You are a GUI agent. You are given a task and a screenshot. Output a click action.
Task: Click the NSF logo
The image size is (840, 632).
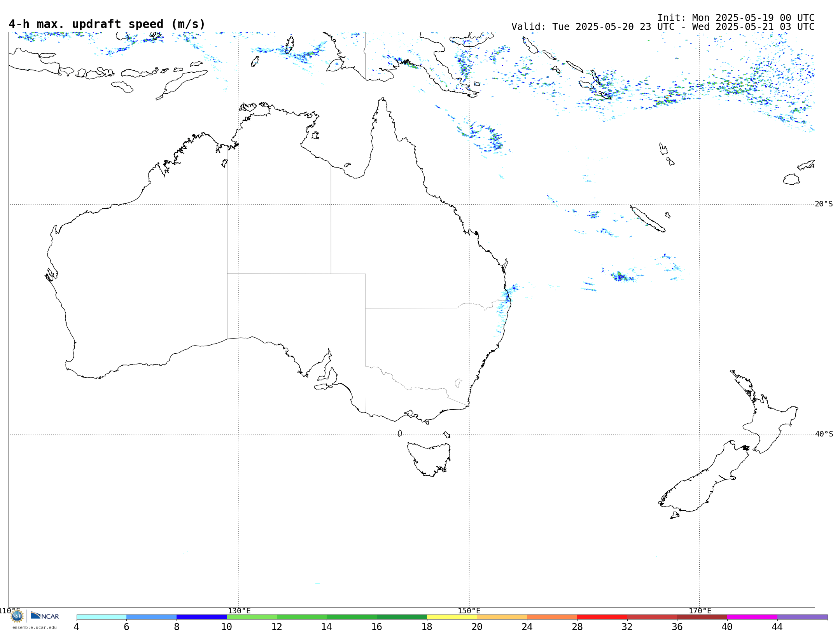point(17,616)
